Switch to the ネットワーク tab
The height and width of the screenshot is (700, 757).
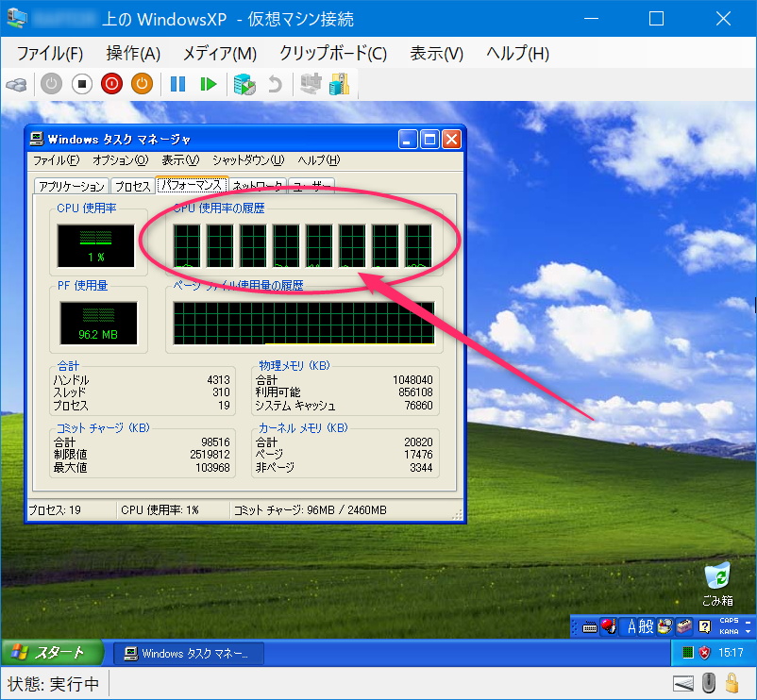pyautogui.click(x=258, y=186)
